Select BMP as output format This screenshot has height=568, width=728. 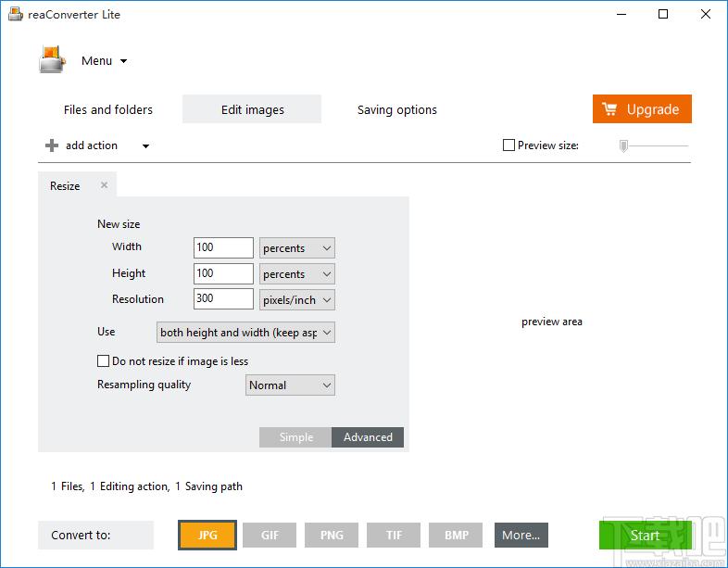point(456,535)
